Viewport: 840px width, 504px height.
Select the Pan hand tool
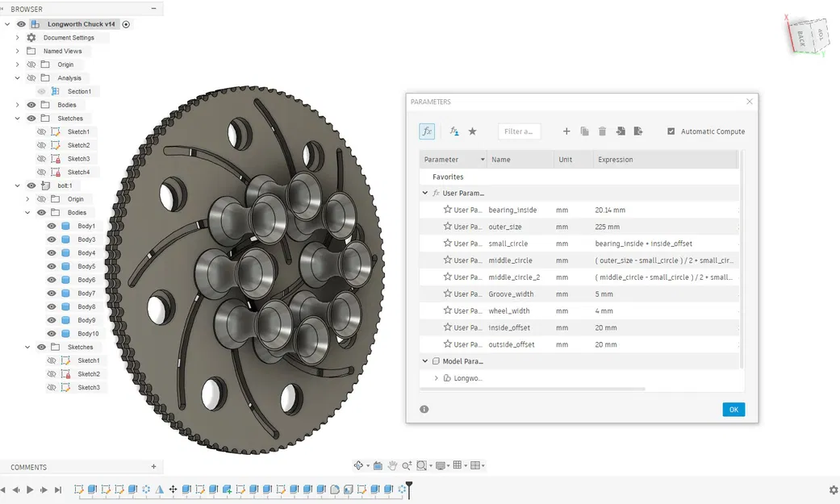pos(392,465)
